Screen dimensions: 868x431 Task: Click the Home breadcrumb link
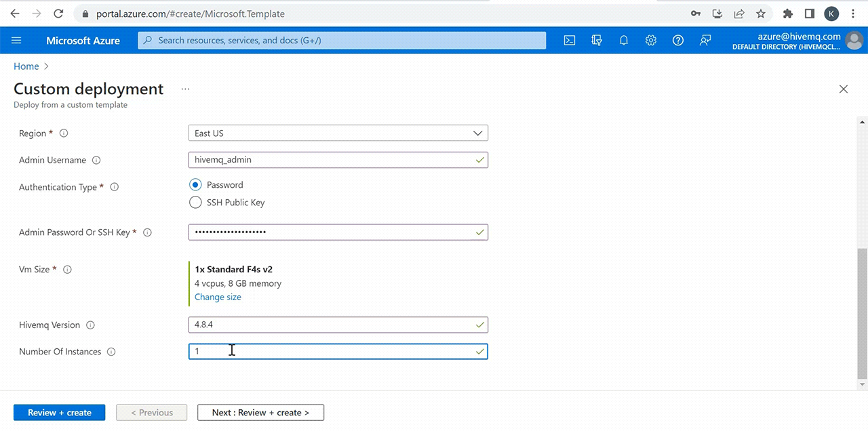26,66
